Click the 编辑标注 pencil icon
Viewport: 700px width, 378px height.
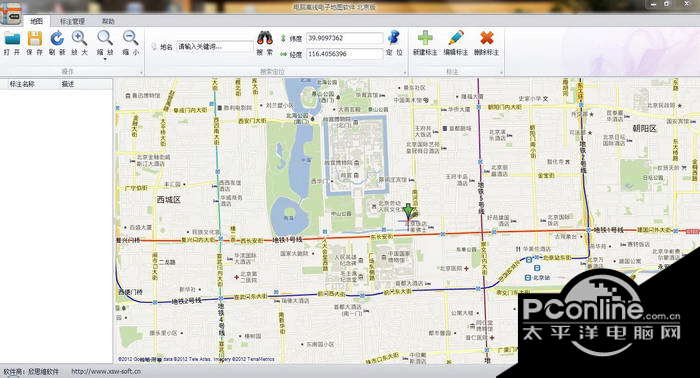point(455,38)
